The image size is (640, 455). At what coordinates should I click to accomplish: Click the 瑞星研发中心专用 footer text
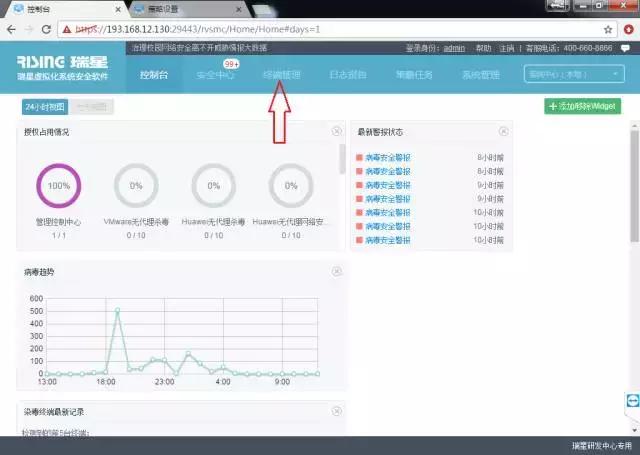point(602,446)
